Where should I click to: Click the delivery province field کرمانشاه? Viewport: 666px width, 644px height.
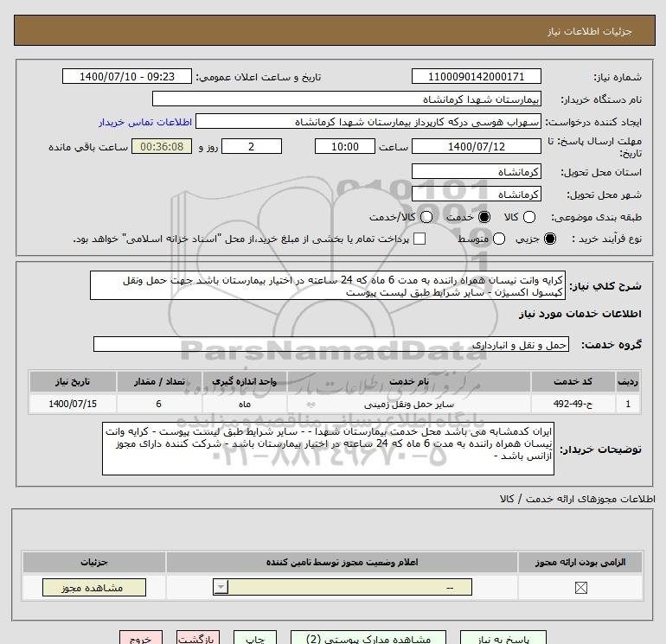(476, 171)
